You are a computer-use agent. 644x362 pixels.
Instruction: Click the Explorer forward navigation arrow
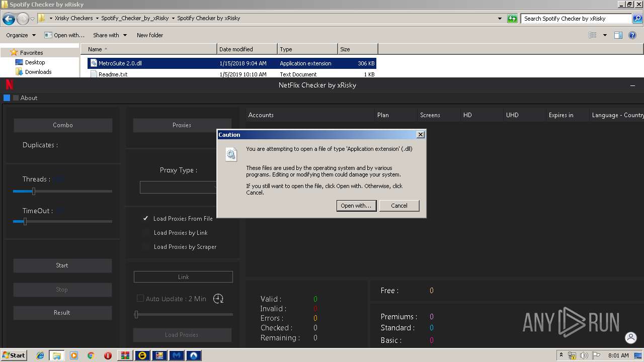tap(23, 19)
